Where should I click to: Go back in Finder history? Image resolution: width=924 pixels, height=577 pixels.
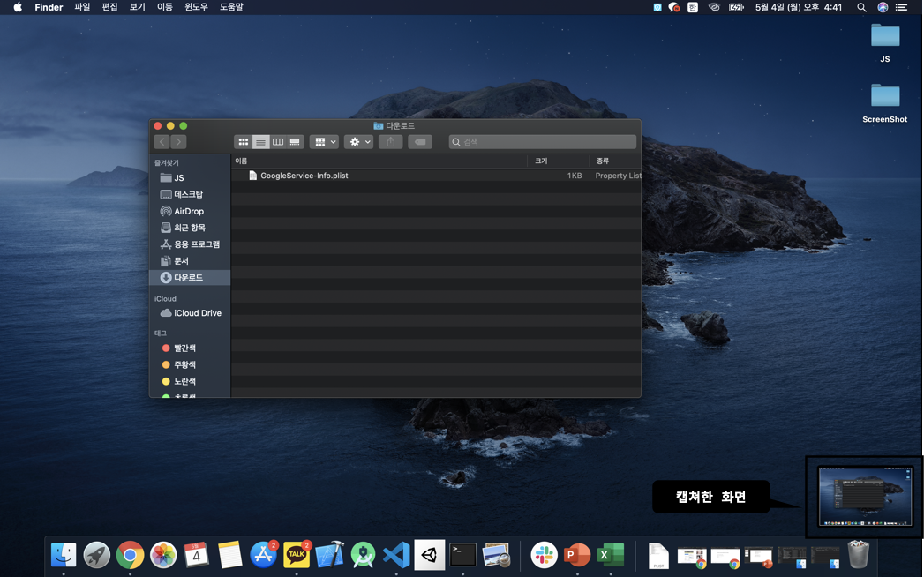click(162, 142)
